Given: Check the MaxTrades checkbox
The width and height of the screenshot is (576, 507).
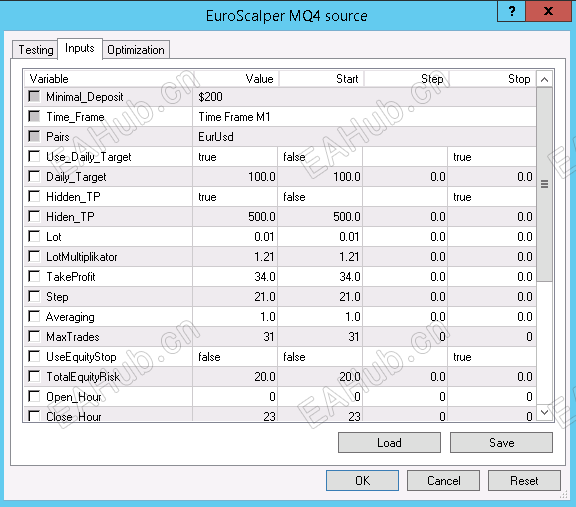Looking at the screenshot, I should pyautogui.click(x=34, y=337).
